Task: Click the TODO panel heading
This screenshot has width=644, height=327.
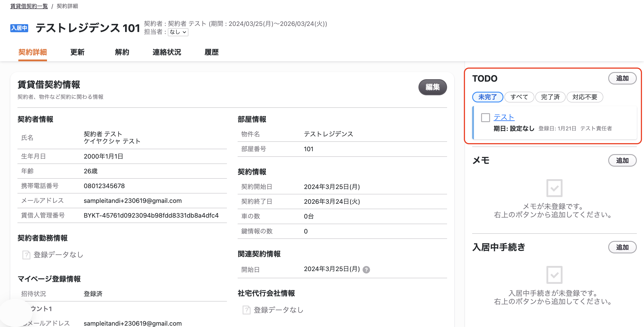Action: (x=485, y=79)
